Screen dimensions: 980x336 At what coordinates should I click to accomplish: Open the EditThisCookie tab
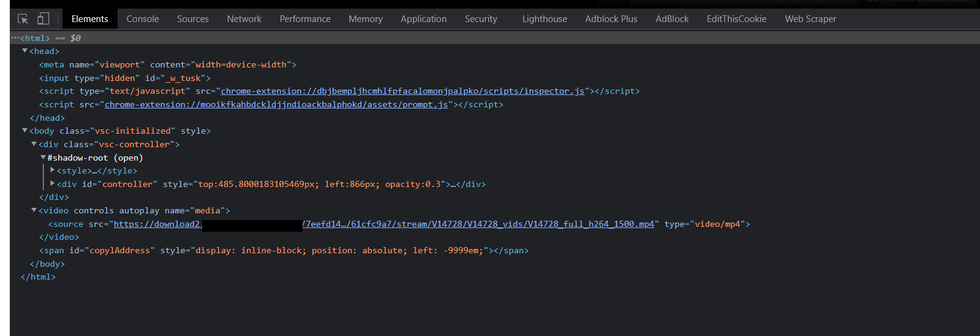[736, 19]
